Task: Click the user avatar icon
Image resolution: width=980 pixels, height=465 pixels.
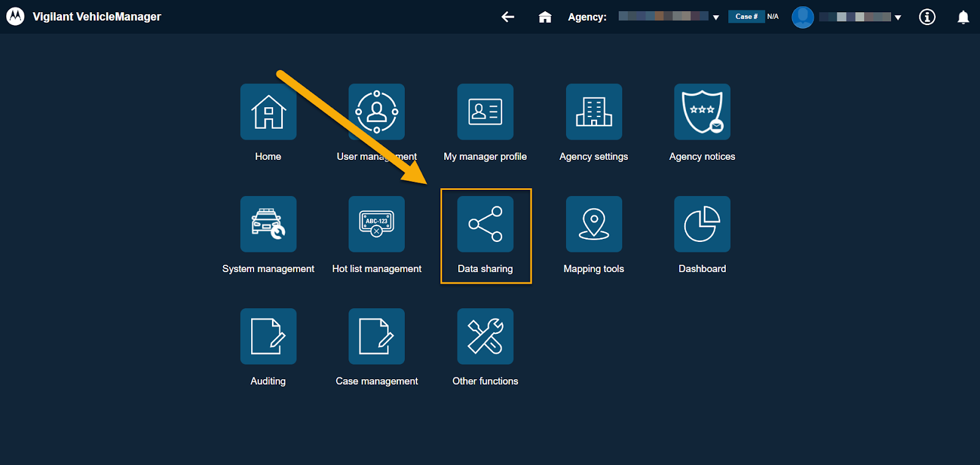Action: pos(803,17)
